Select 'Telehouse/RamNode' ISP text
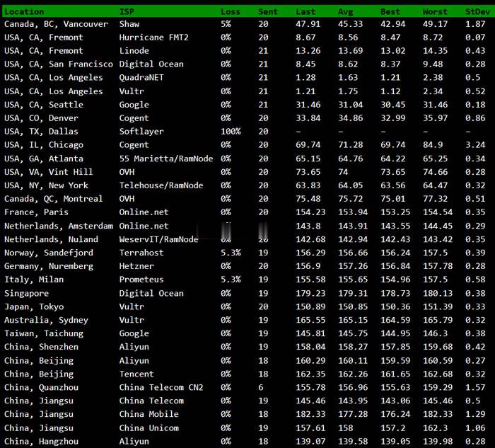 click(161, 185)
